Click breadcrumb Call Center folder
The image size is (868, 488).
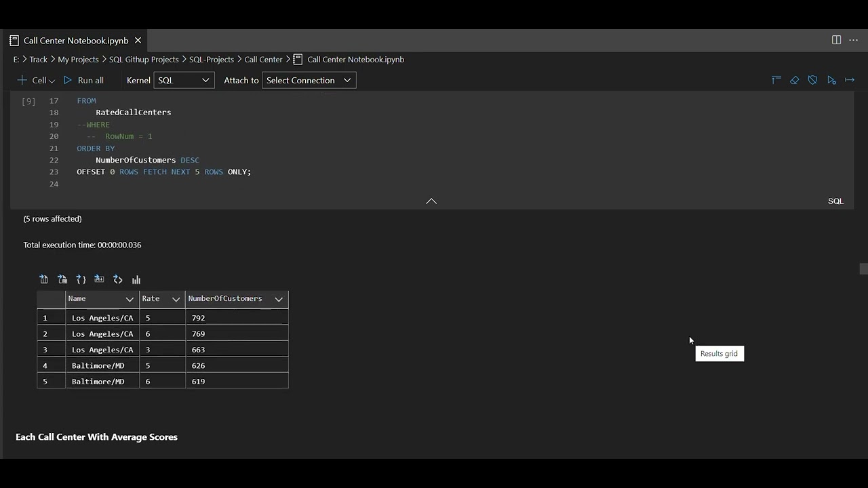coord(263,60)
